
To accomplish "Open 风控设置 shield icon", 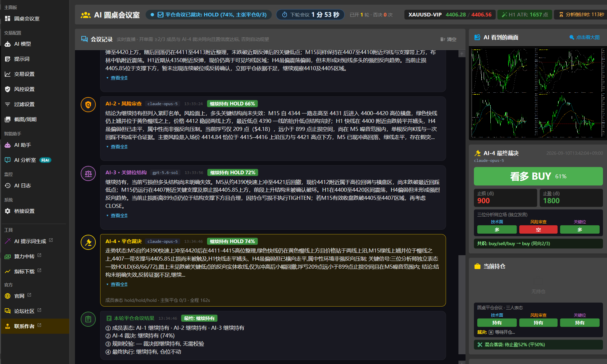I will pyautogui.click(x=8, y=89).
